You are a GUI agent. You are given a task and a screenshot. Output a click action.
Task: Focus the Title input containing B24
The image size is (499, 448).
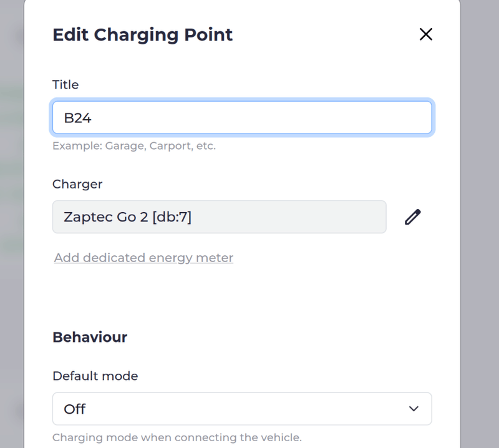[x=241, y=118]
